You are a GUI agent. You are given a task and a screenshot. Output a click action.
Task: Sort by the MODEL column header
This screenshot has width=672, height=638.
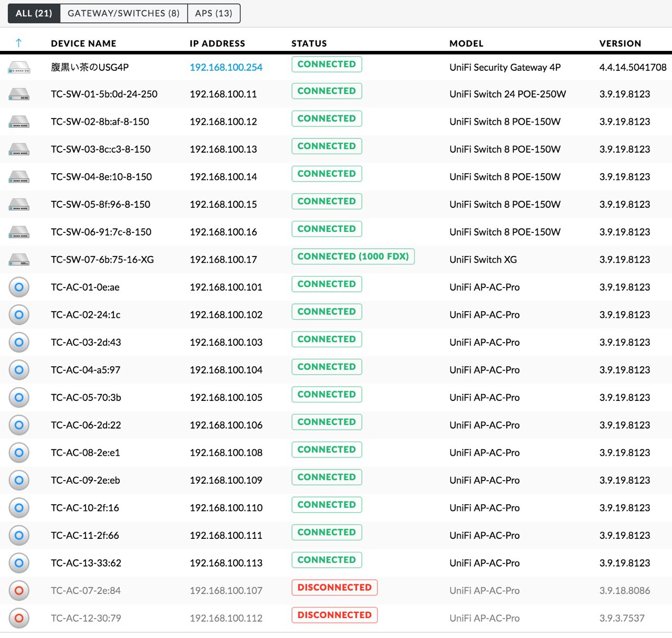tap(466, 44)
